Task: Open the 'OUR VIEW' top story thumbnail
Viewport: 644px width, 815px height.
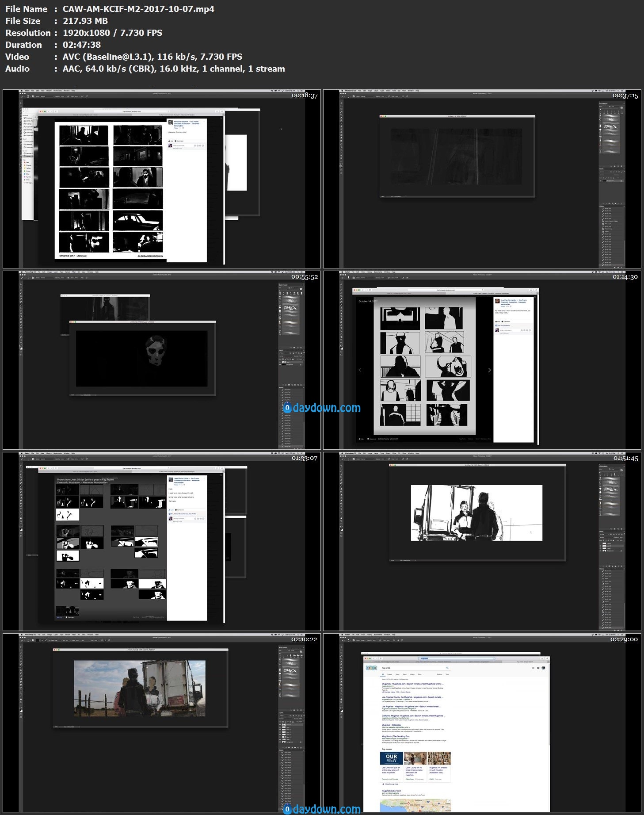Action: (x=391, y=758)
